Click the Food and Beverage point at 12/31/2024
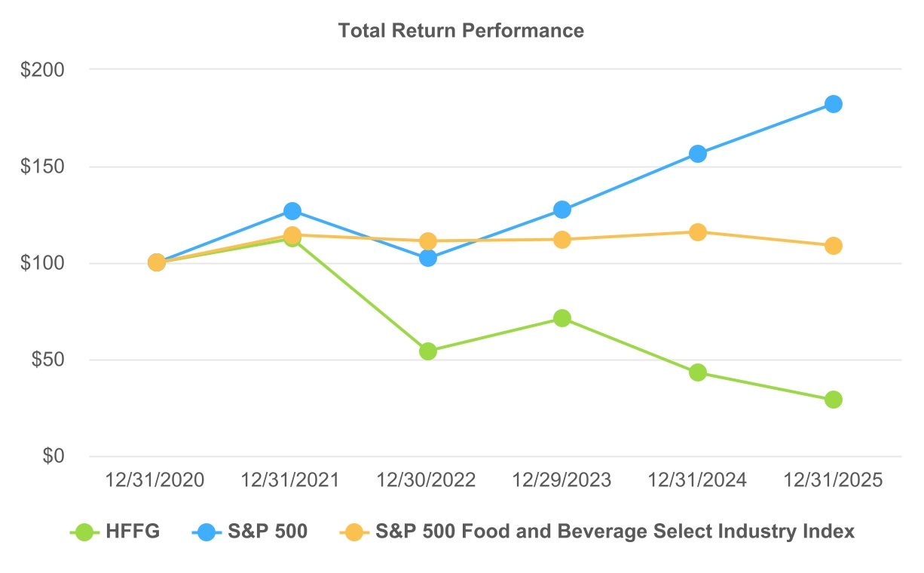The height and width of the screenshot is (573, 924). tap(698, 232)
